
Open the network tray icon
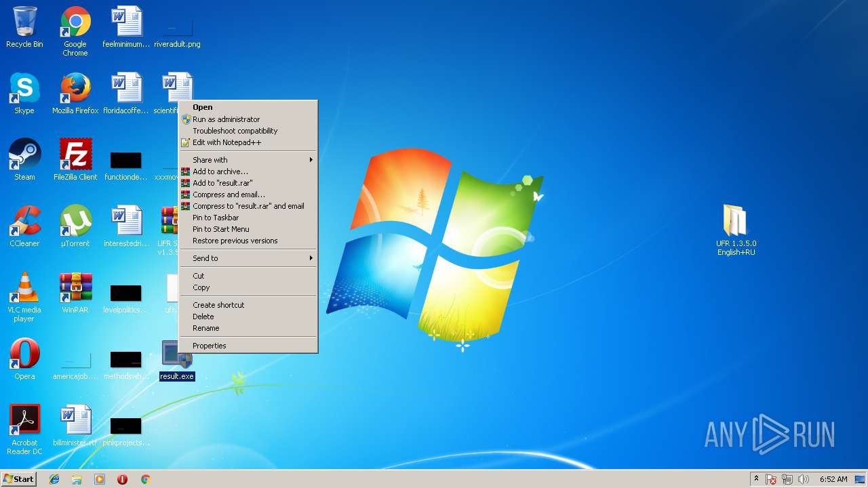tap(787, 479)
